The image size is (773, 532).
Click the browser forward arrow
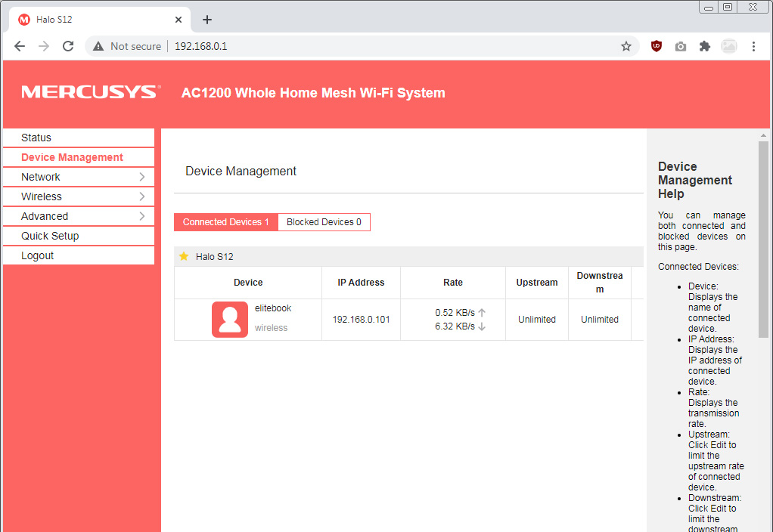coord(44,46)
